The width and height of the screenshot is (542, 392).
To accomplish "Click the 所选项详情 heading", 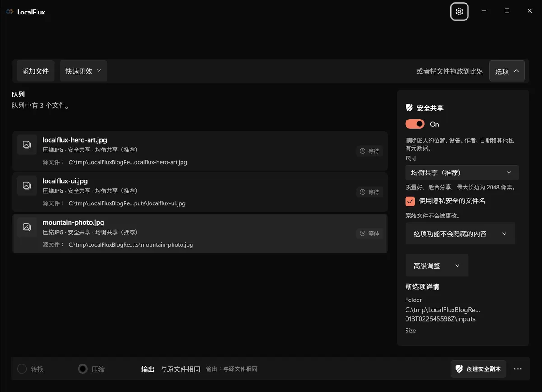I will (422, 287).
